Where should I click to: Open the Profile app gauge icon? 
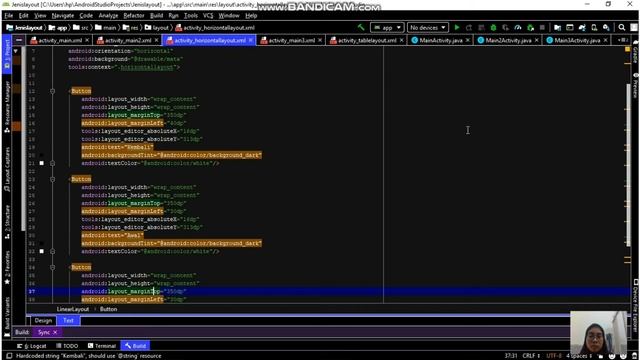pos(518,27)
